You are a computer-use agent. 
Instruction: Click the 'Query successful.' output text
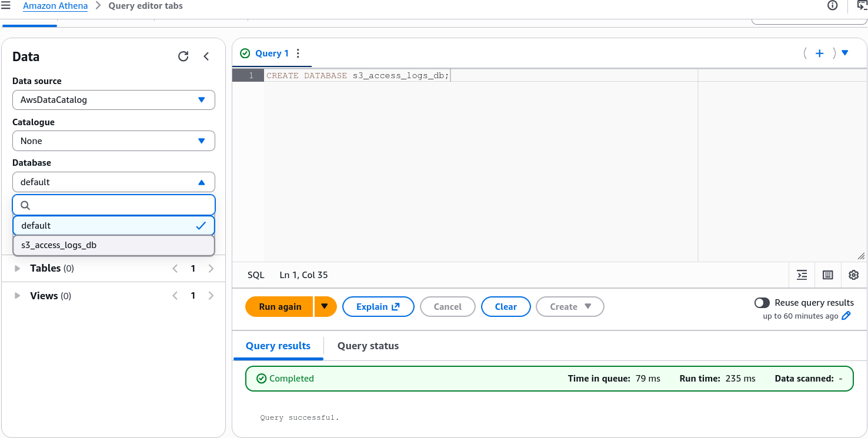(300, 418)
